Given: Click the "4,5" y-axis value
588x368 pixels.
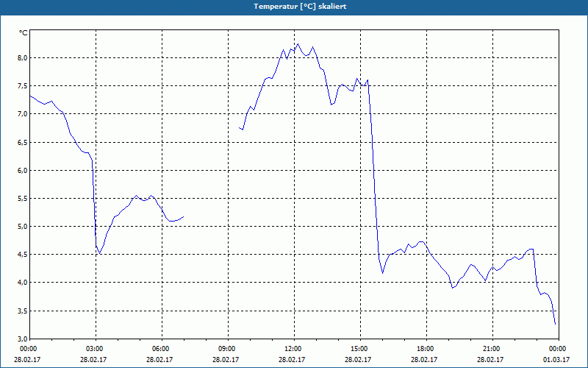Looking at the screenshot, I should pyautogui.click(x=23, y=254).
